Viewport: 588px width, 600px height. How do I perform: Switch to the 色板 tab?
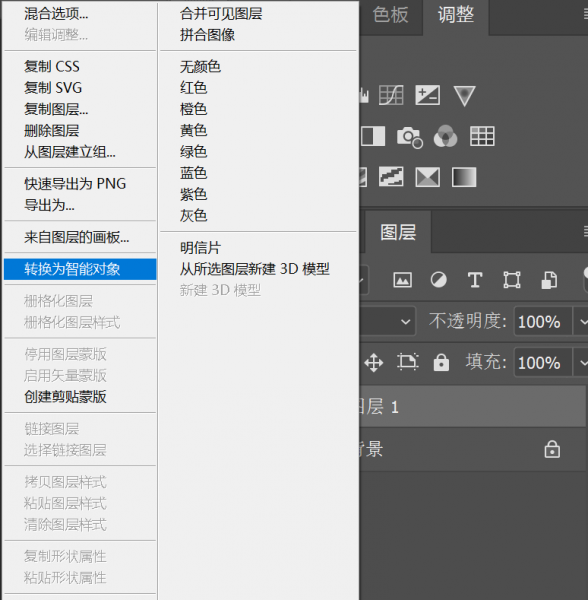click(390, 15)
